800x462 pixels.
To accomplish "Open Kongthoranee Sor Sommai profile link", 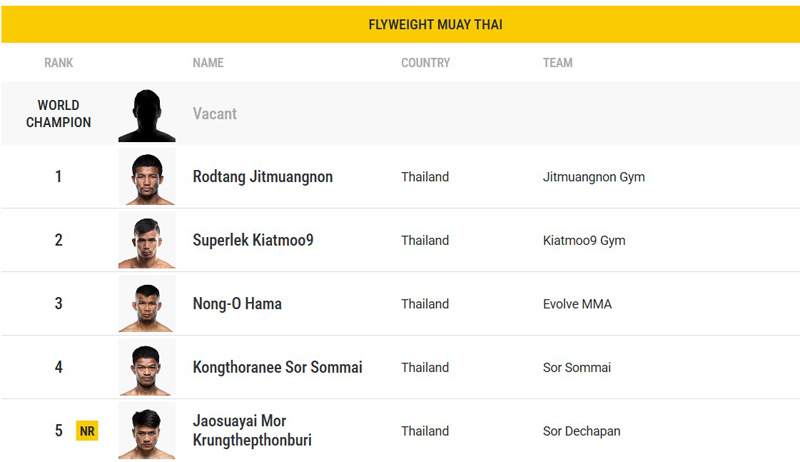I will tap(278, 367).
